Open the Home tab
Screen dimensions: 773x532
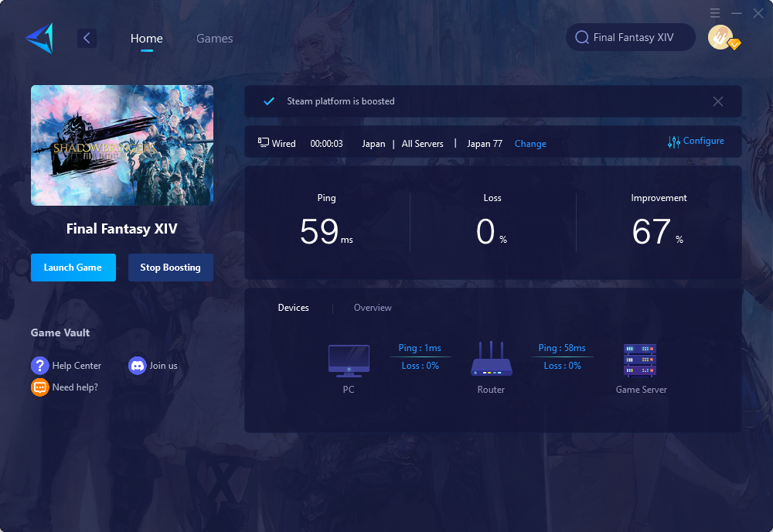click(146, 39)
